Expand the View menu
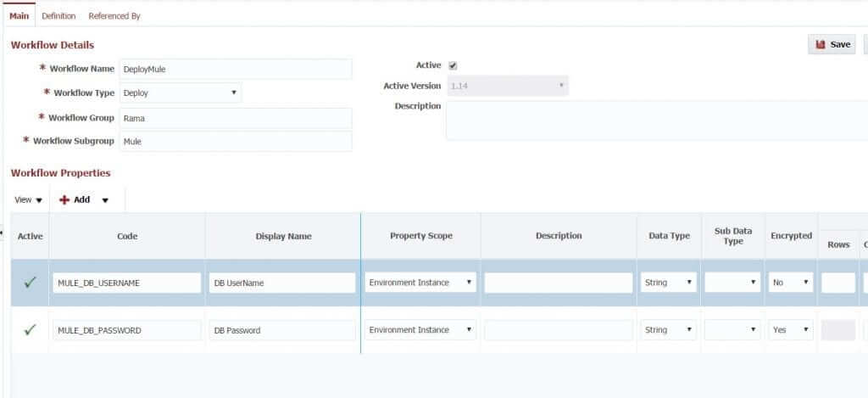 tap(28, 200)
